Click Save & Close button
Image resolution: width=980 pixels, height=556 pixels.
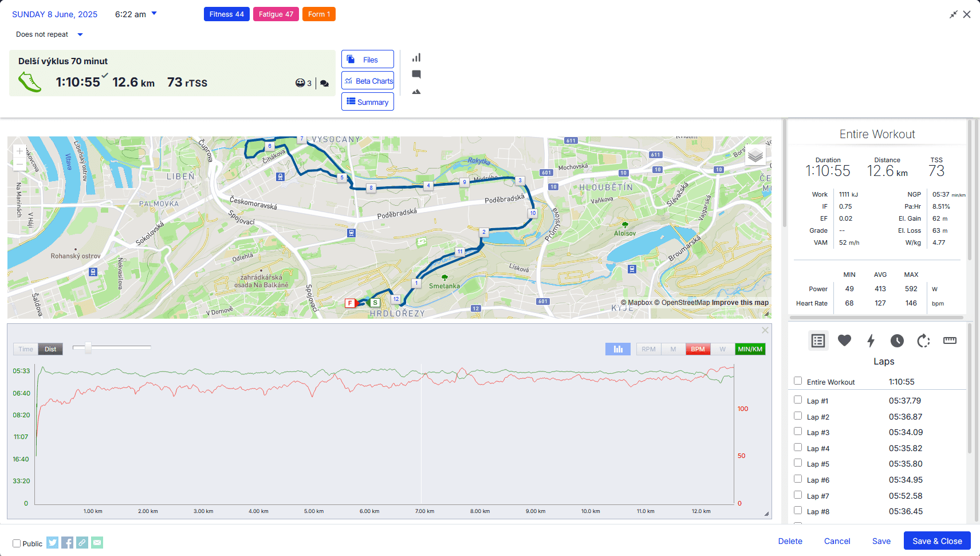pyautogui.click(x=937, y=541)
